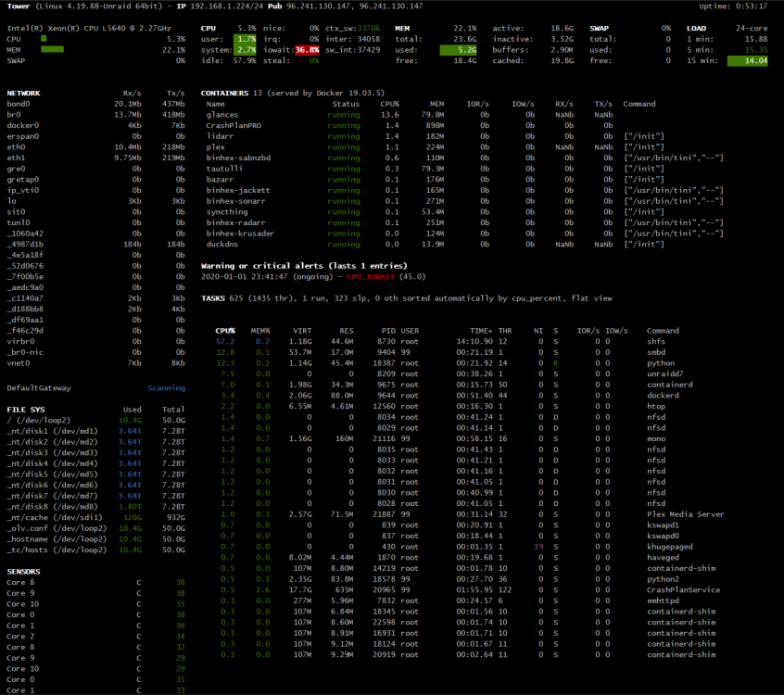Click the Tower hostname in the header

(x=19, y=6)
